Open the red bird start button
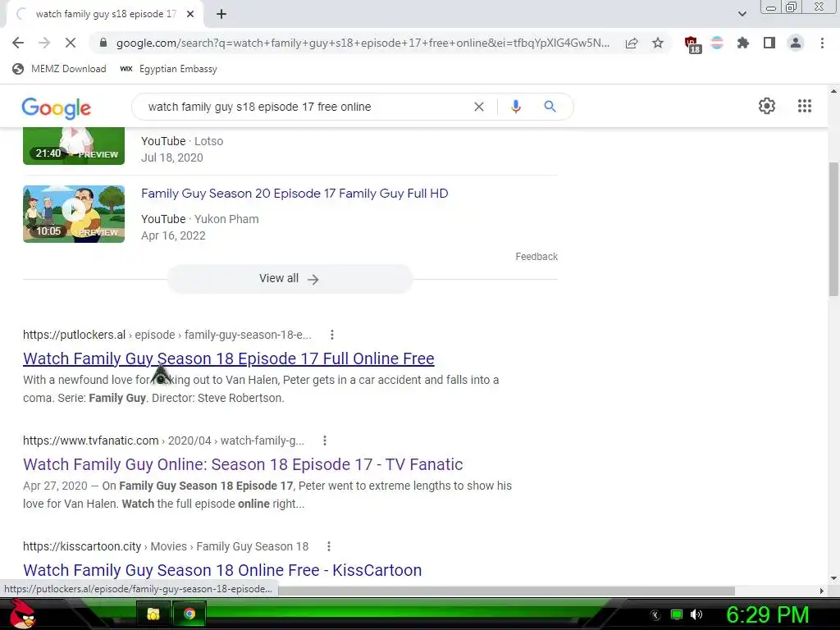 (22, 614)
